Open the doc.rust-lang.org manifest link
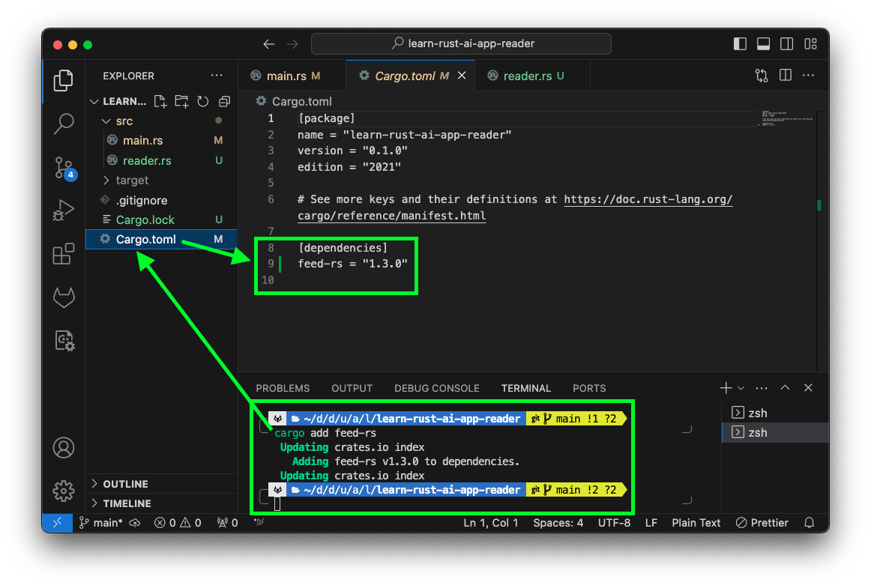 648,199
